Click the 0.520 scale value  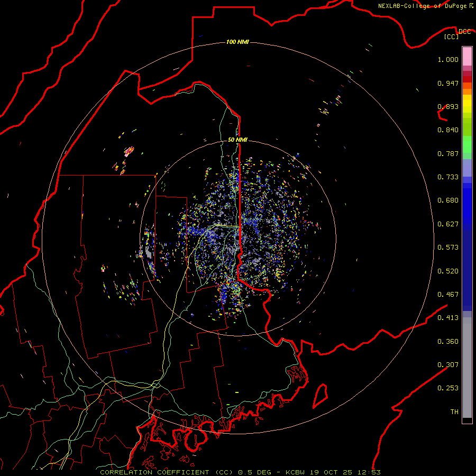pyautogui.click(x=448, y=271)
